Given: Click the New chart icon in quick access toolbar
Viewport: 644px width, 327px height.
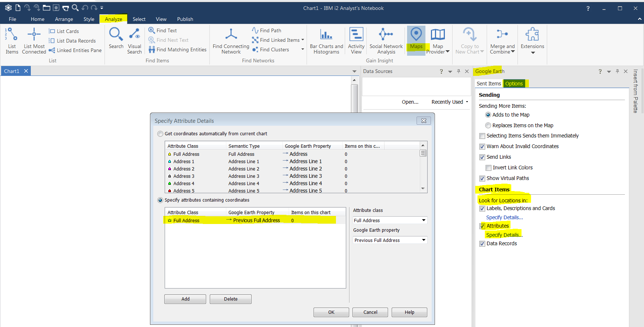Looking at the screenshot, I should pos(18,8).
